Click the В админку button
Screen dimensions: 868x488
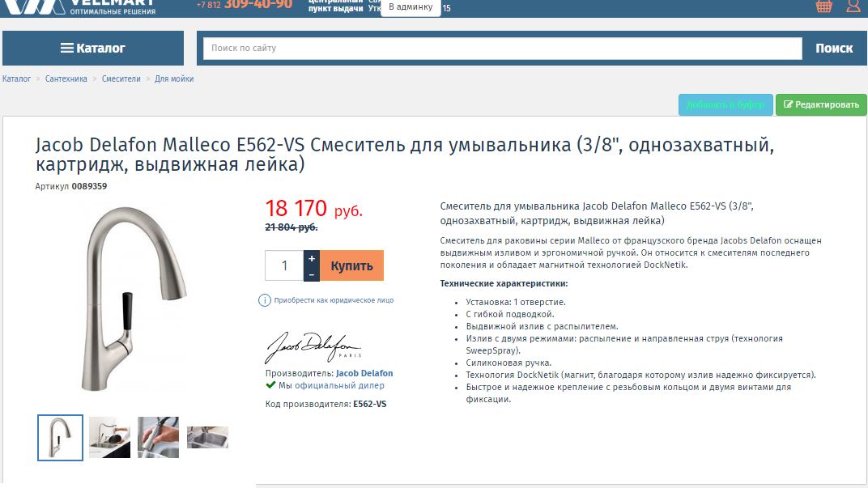coord(411,7)
